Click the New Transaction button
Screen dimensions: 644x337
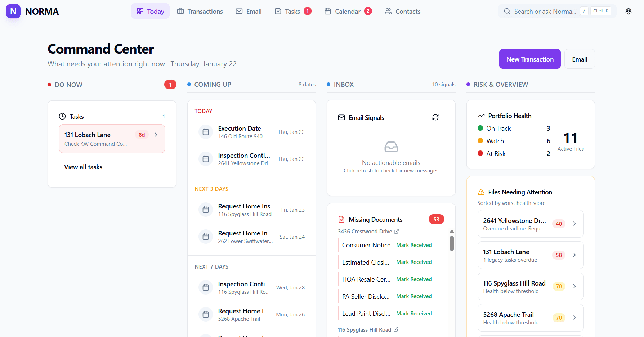[529, 59]
